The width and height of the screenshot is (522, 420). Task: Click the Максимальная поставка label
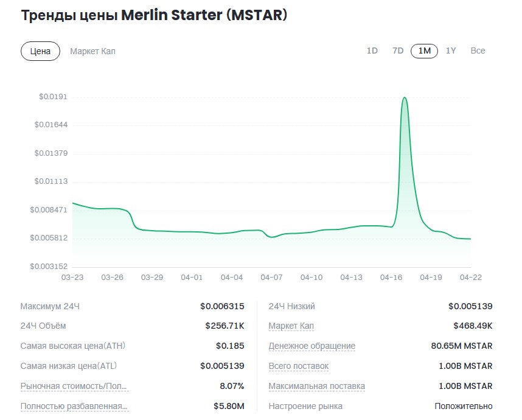coord(316,386)
